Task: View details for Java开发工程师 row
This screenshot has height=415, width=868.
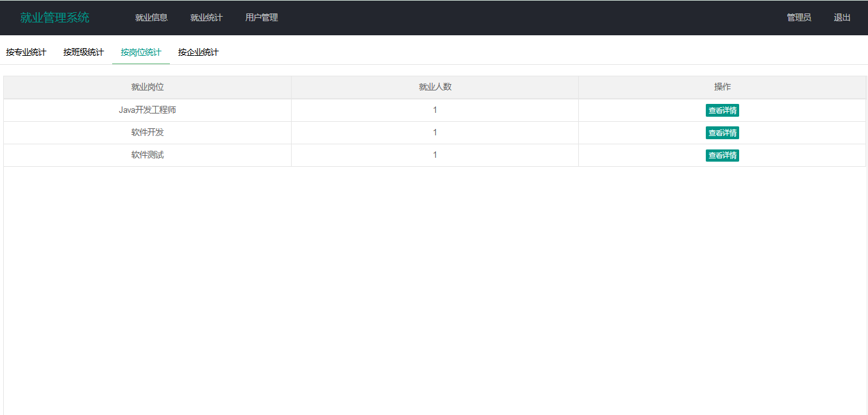Action: coord(722,110)
